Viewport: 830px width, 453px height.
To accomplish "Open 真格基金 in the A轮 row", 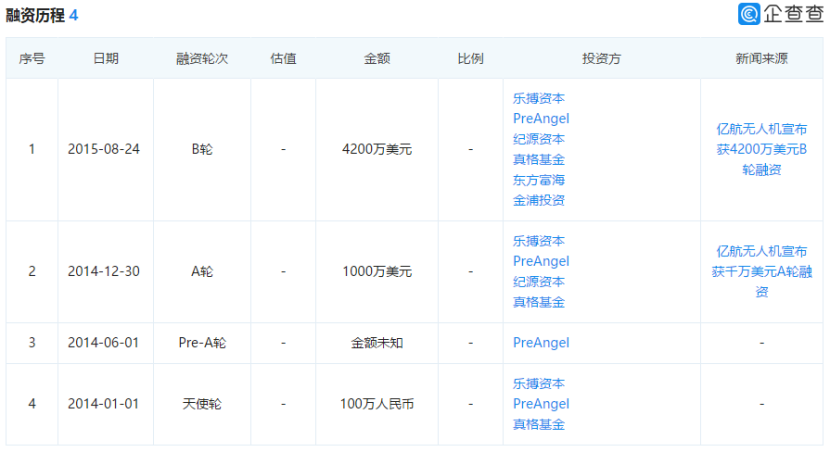I will 538,302.
